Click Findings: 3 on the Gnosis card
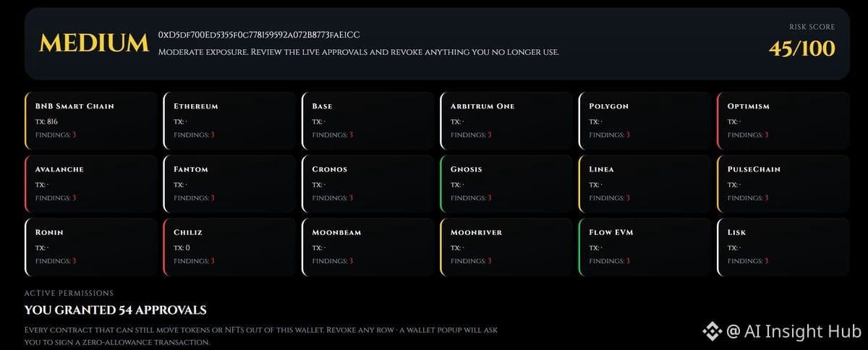The image size is (868, 350). [x=471, y=198]
